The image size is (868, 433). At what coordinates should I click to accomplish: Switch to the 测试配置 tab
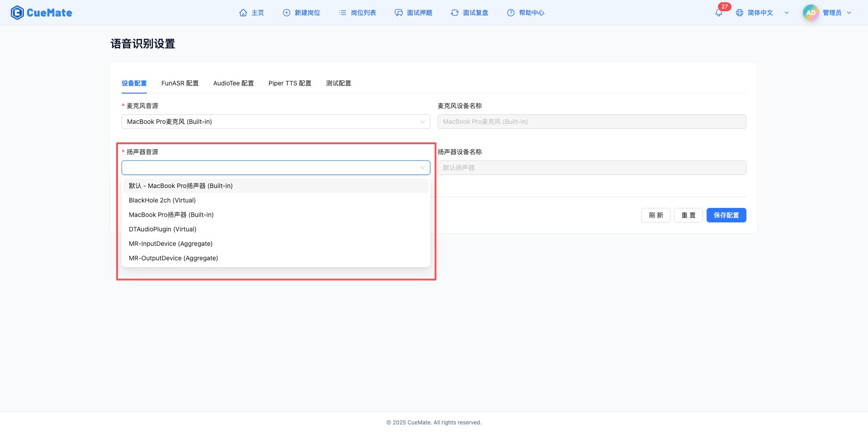338,83
